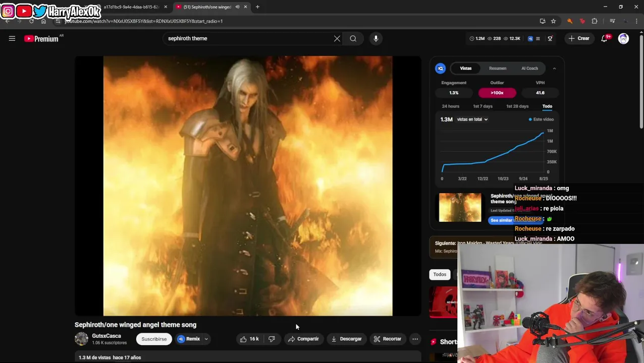This screenshot has height=363, width=644.
Task: Click the Compartir button
Action: [303, 339]
